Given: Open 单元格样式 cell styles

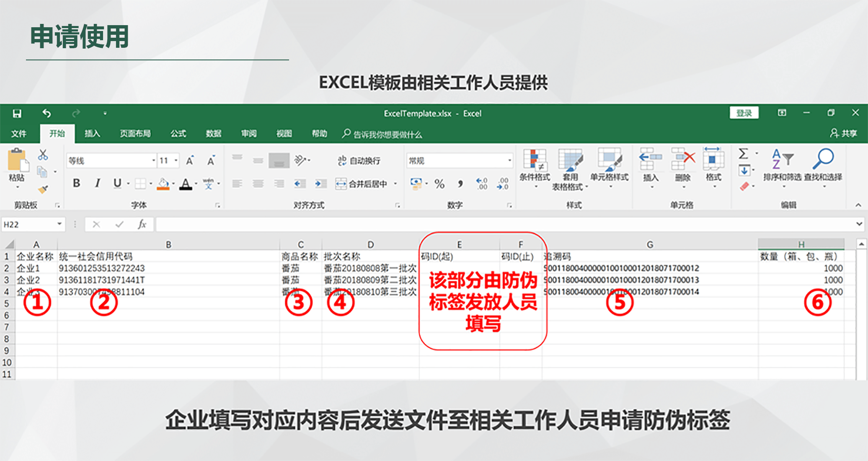Looking at the screenshot, I should pyautogui.click(x=610, y=168).
